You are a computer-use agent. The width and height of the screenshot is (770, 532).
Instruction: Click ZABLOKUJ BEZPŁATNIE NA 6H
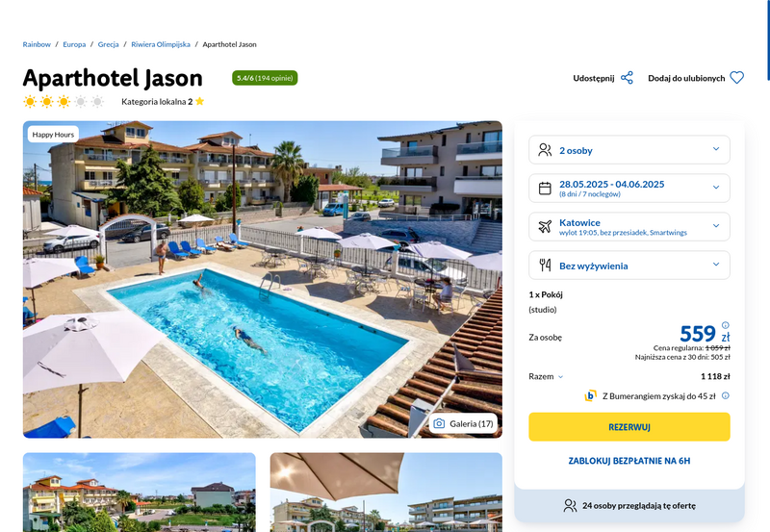pyautogui.click(x=629, y=461)
